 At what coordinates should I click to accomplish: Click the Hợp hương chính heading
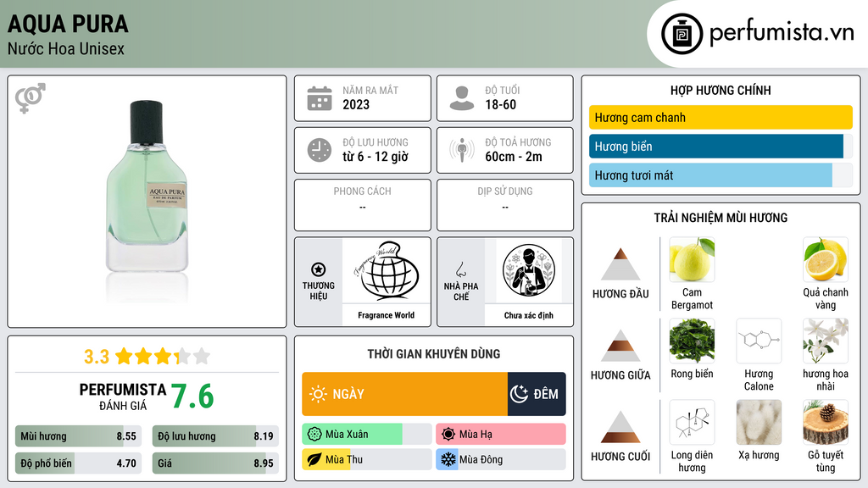721,90
